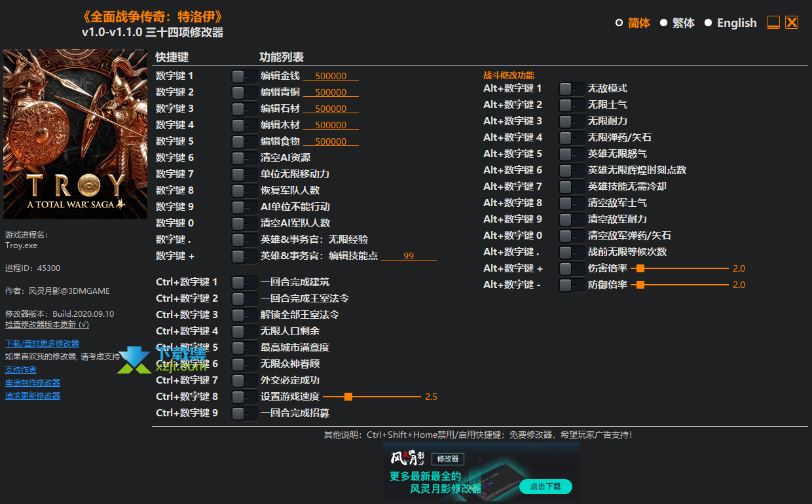Viewport: 812px width, 504px height.
Task: Toggle 外交必定成功 switch
Action: pos(244,380)
